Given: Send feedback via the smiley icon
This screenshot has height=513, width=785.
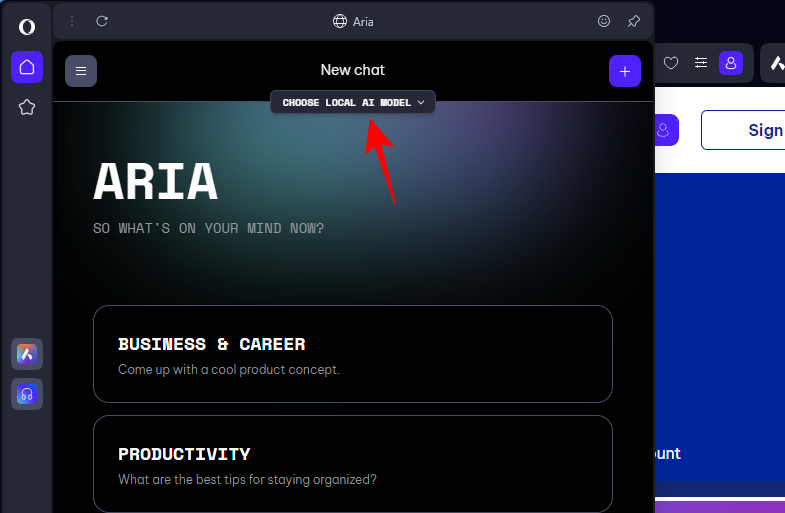Looking at the screenshot, I should pyautogui.click(x=604, y=21).
